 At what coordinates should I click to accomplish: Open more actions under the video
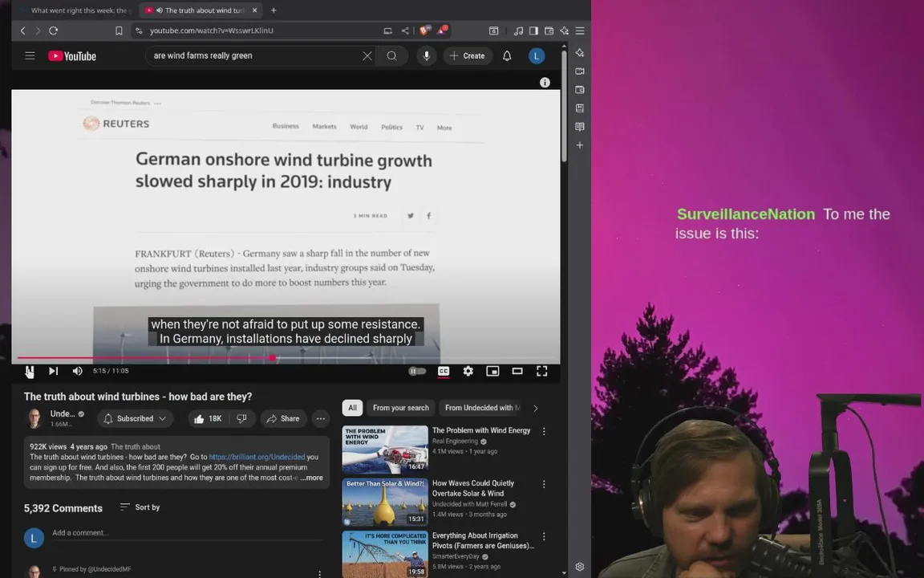(321, 419)
